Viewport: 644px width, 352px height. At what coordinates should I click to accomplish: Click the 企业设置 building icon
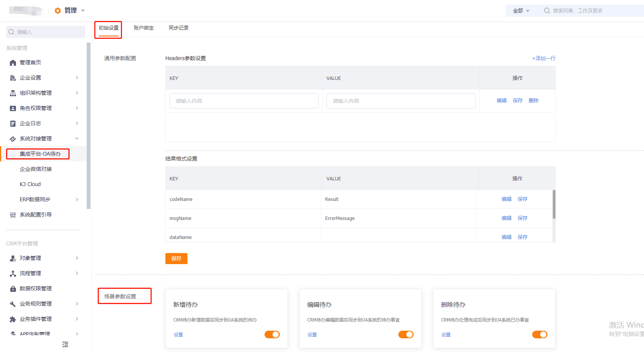point(13,78)
